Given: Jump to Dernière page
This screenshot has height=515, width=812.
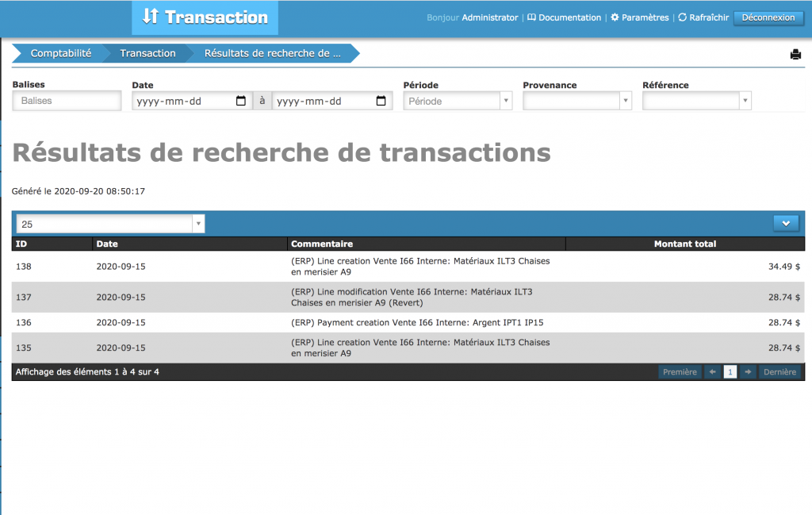Looking at the screenshot, I should [779, 371].
